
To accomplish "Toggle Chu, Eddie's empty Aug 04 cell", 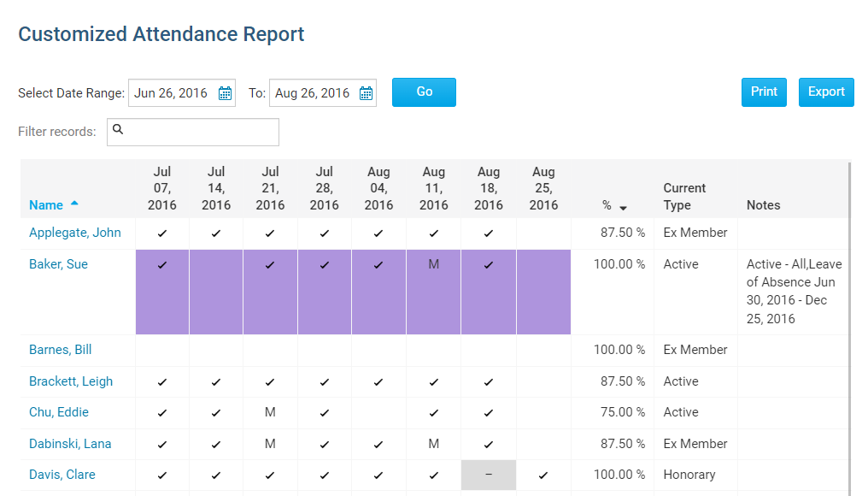I will pyautogui.click(x=378, y=413).
